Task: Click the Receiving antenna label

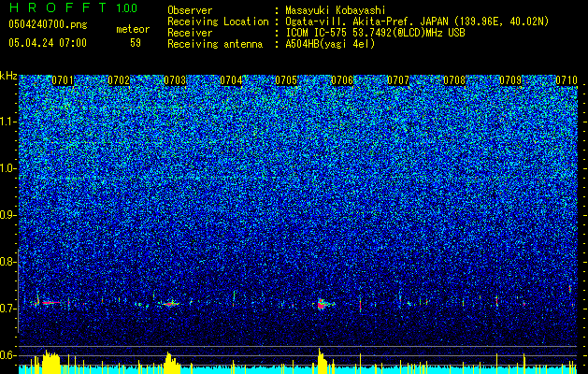Action: pyautogui.click(x=215, y=44)
